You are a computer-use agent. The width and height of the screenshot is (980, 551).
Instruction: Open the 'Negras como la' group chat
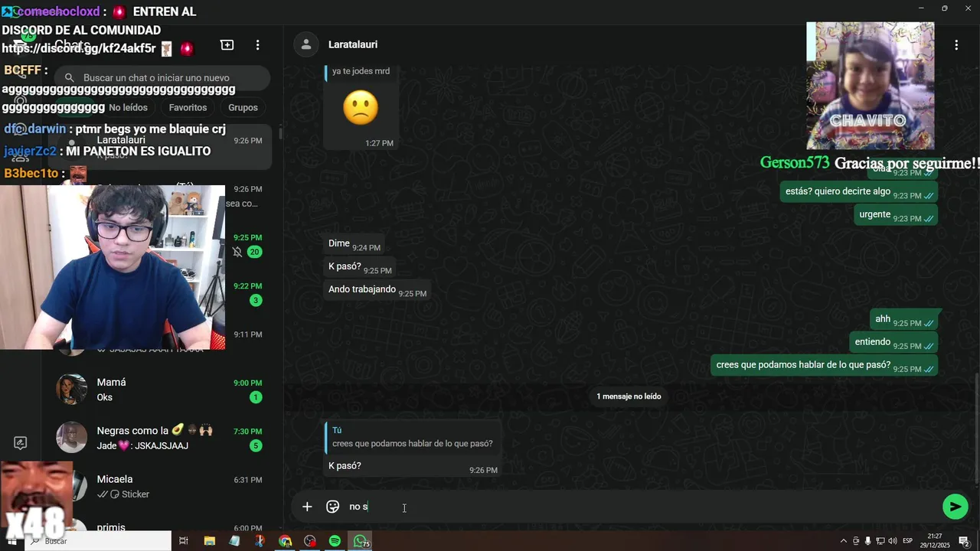(x=161, y=438)
